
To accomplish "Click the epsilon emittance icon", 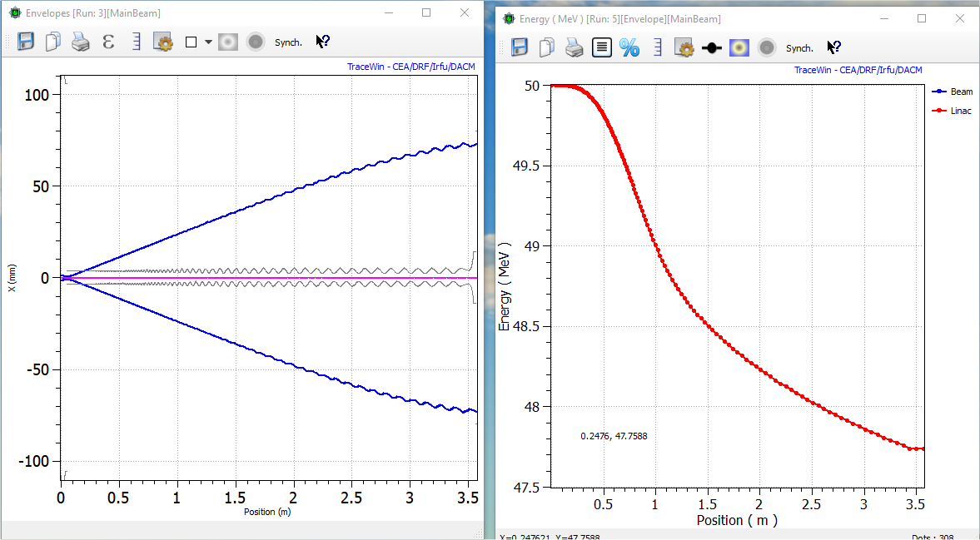I will point(107,42).
